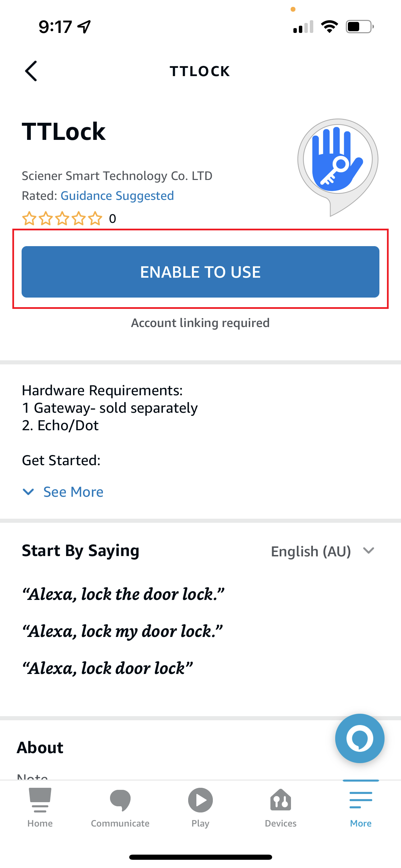
Task: Expand description with See More
Action: (x=73, y=492)
